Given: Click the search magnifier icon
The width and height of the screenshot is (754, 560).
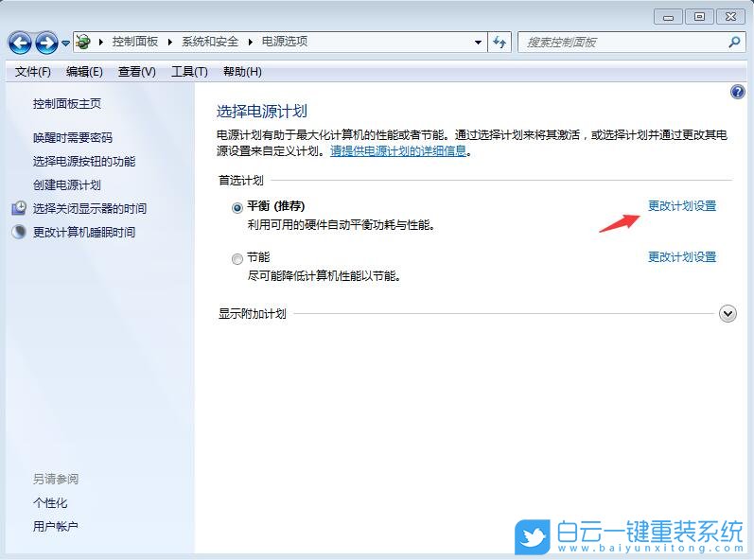Looking at the screenshot, I should (734, 43).
